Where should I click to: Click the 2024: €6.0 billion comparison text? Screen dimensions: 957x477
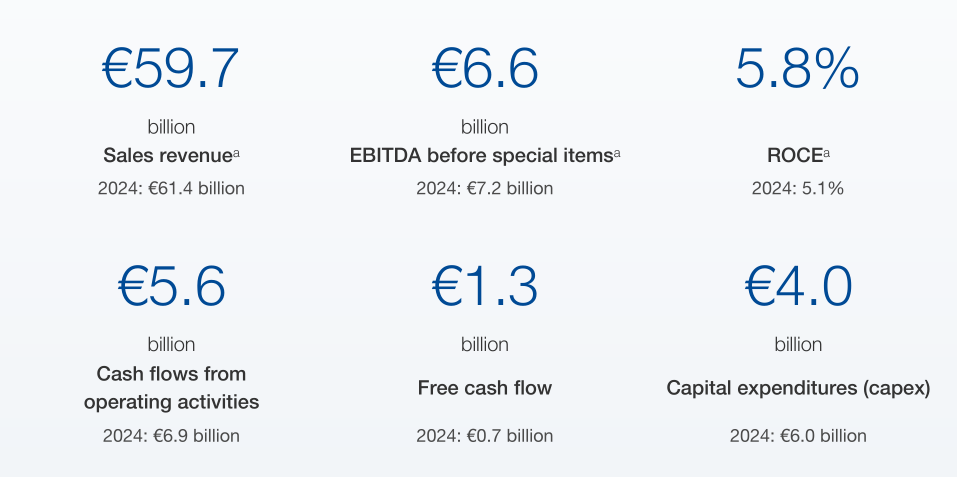point(798,436)
